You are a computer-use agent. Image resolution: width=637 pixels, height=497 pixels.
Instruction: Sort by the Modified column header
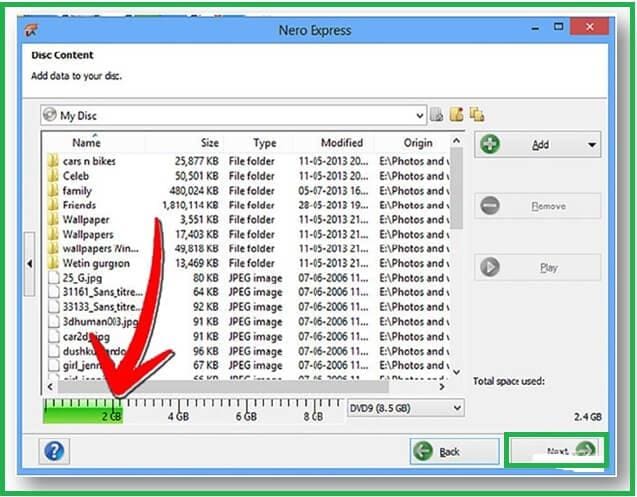(x=342, y=143)
